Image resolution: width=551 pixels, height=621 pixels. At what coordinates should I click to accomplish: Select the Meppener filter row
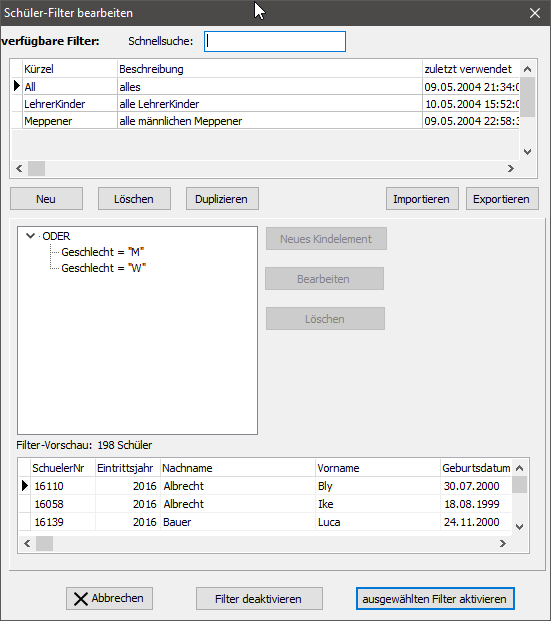[265, 121]
